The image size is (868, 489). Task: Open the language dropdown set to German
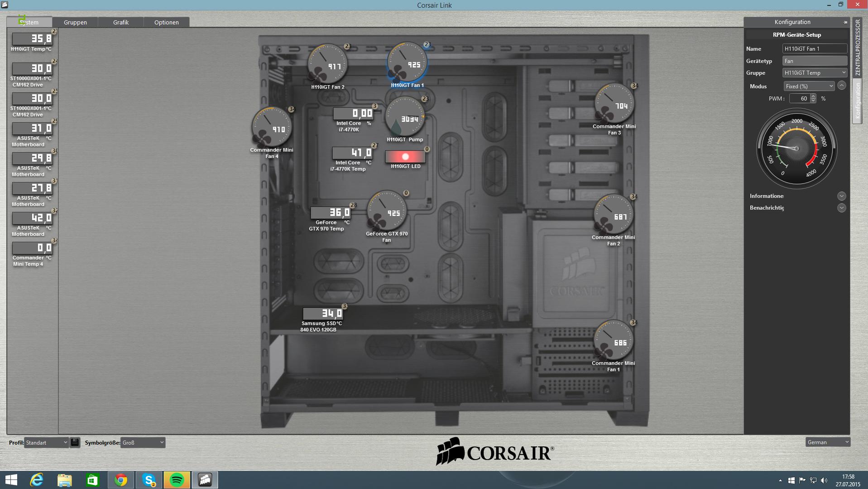pyautogui.click(x=828, y=442)
